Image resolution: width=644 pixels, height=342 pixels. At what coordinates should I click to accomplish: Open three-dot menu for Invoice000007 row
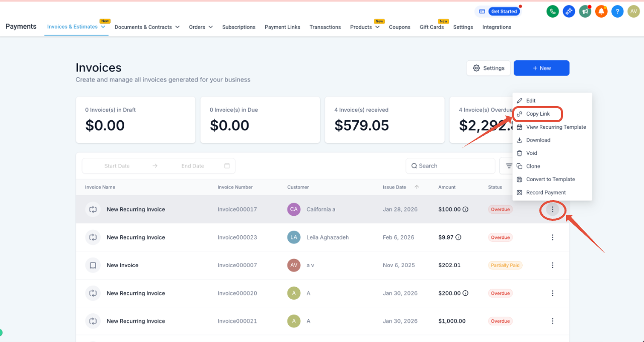point(552,265)
